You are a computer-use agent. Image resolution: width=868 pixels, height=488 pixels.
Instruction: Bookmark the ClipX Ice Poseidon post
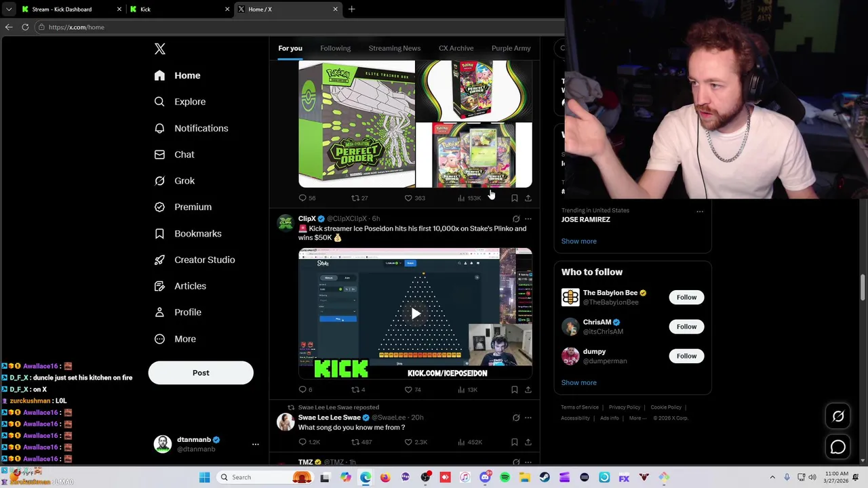[515, 390]
